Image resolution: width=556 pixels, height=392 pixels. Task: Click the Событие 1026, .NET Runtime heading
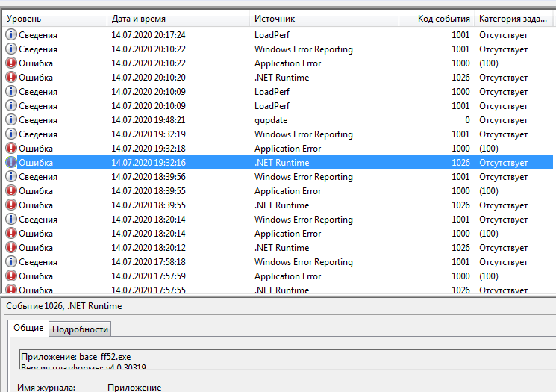click(x=64, y=306)
